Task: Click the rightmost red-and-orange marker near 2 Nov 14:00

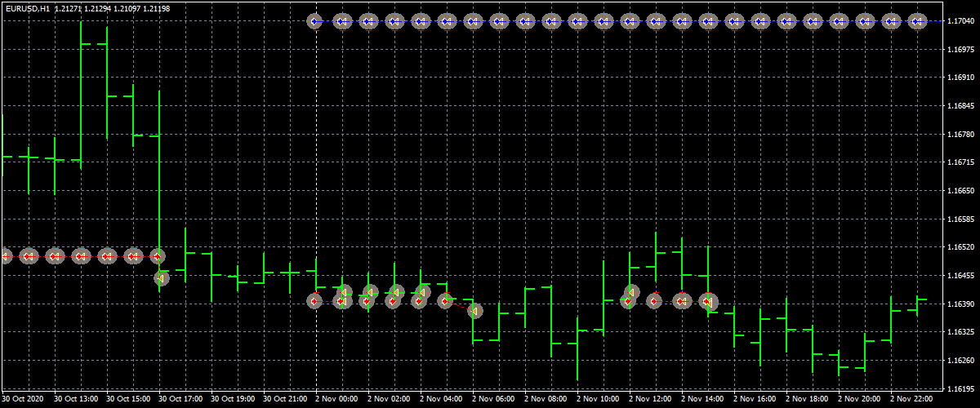Action: point(708,302)
